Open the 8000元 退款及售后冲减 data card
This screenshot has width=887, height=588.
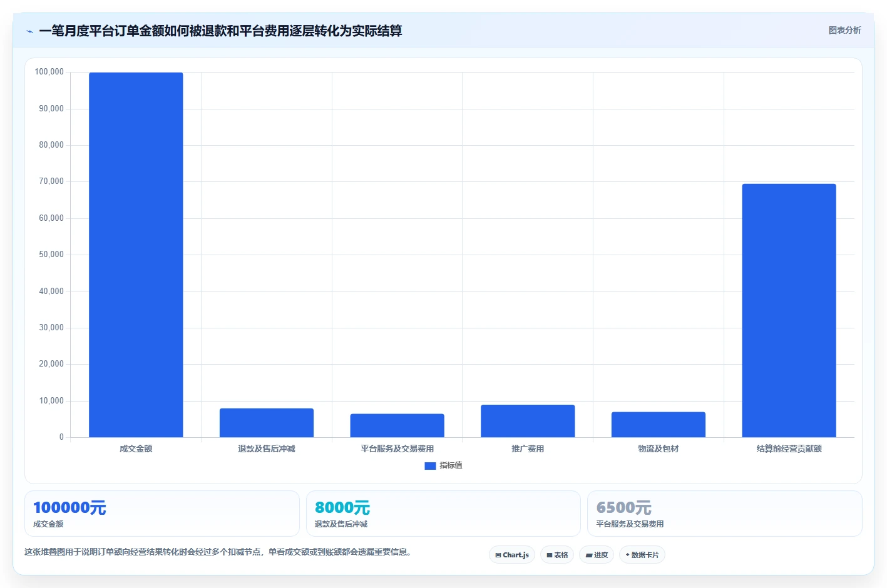pos(443,514)
